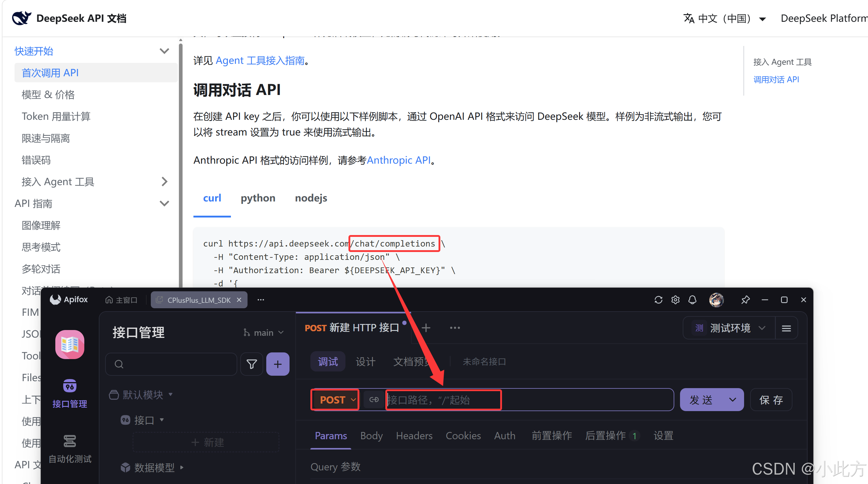
Task: Open the more tabs ellipsis in Apifox title bar
Action: click(261, 299)
